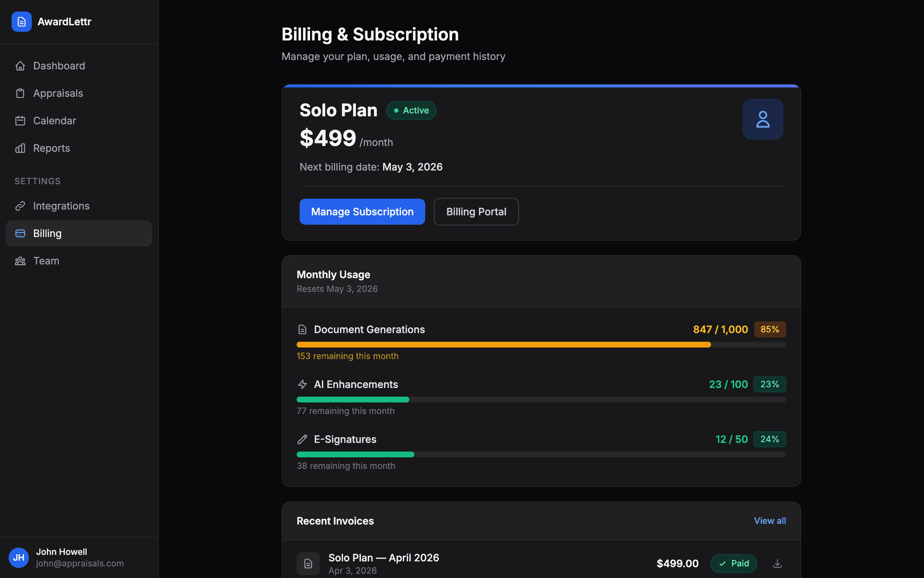The height and width of the screenshot is (578, 924).
Task: Click the AwardLettr logo icon
Action: tap(21, 22)
